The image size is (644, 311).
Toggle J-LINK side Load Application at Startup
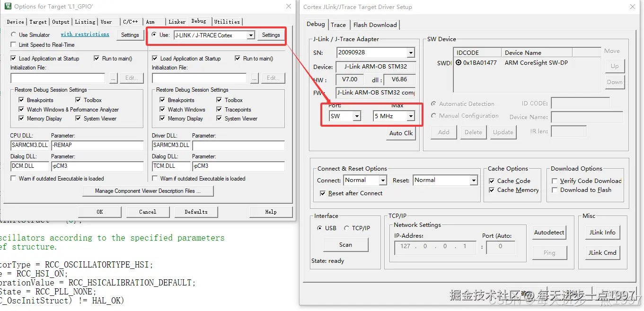[155, 59]
